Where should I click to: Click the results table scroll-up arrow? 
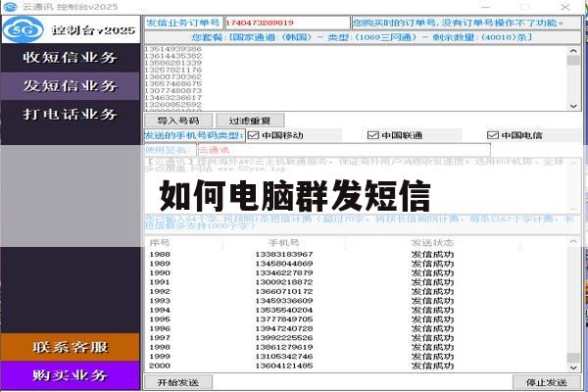point(573,241)
